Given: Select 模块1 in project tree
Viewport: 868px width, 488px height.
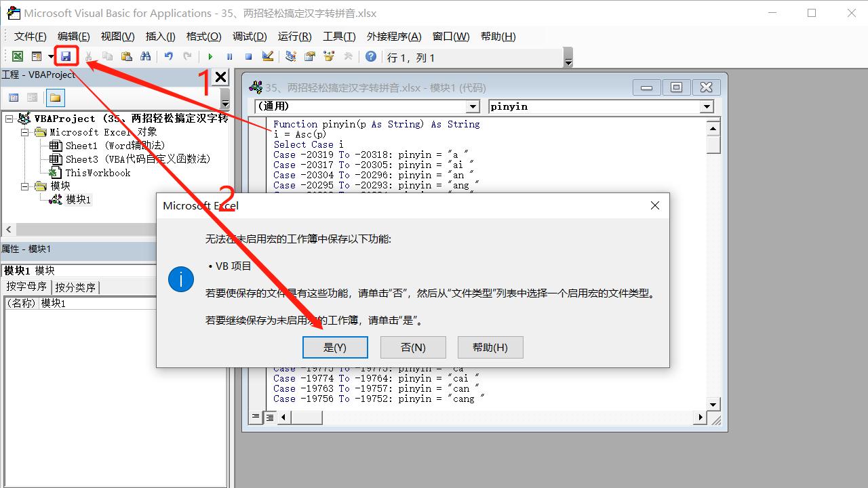Looking at the screenshot, I should coord(78,199).
